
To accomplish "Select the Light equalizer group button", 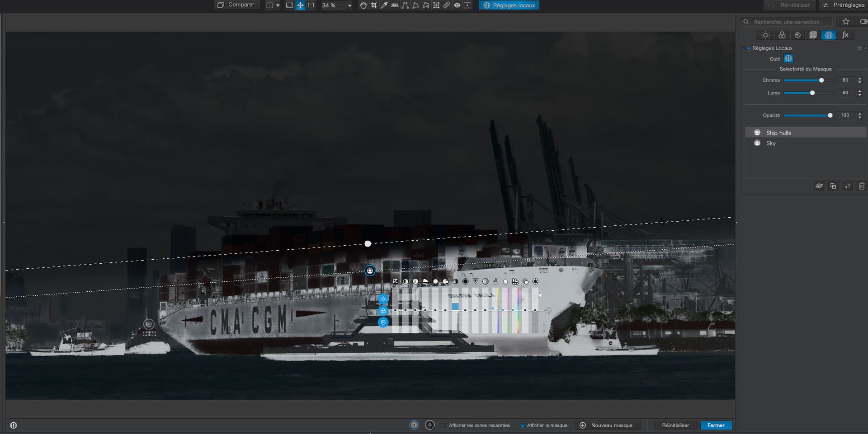I will [x=383, y=299].
